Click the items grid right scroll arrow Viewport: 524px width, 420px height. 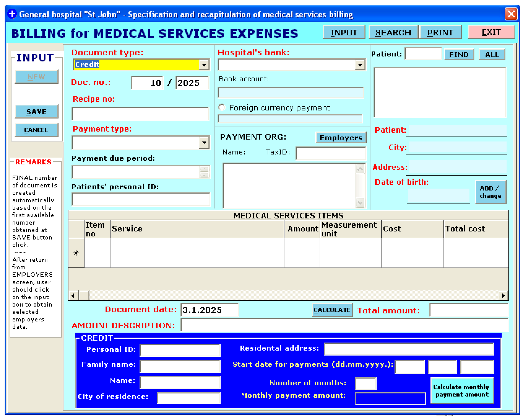click(x=503, y=295)
